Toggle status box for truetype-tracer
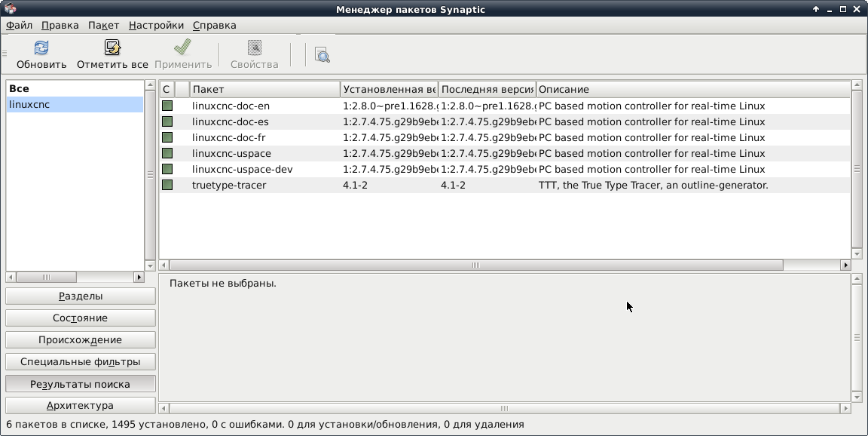The image size is (868, 436). pyautogui.click(x=167, y=185)
